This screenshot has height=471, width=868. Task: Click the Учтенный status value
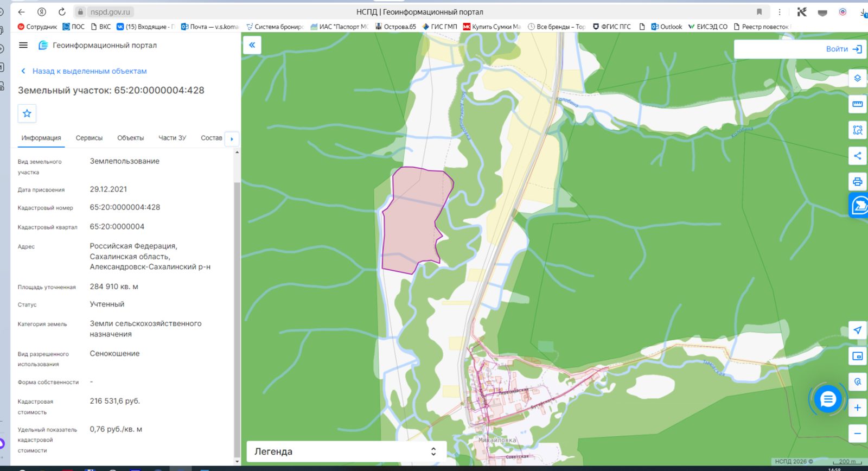click(107, 304)
